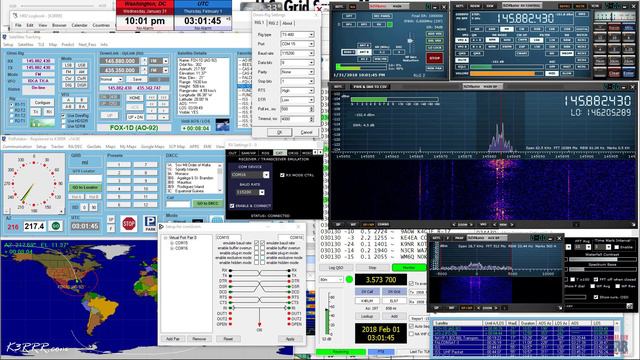Screen dimensions: 640x360
Task: Choose VFO B button in Satellite Tracking
Action: tap(82, 100)
